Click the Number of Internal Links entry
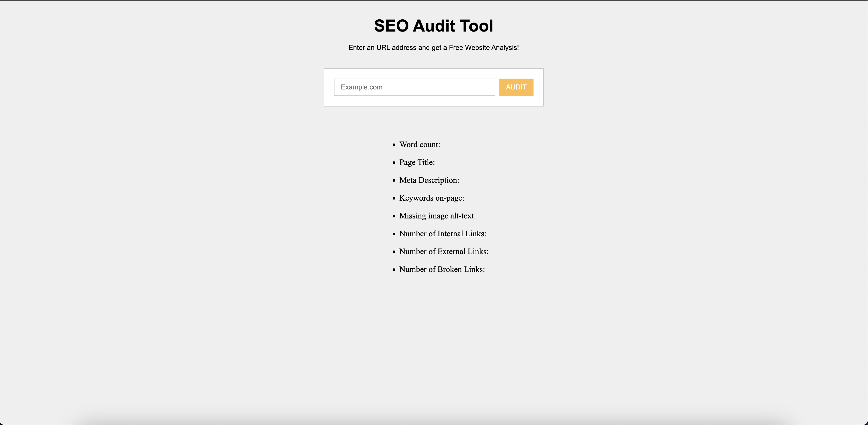 coord(443,234)
